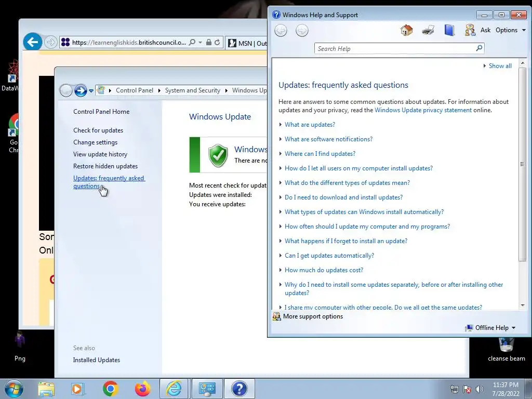Click Ask in Help toolbar
The width and height of the screenshot is (532, 399).
click(x=485, y=30)
